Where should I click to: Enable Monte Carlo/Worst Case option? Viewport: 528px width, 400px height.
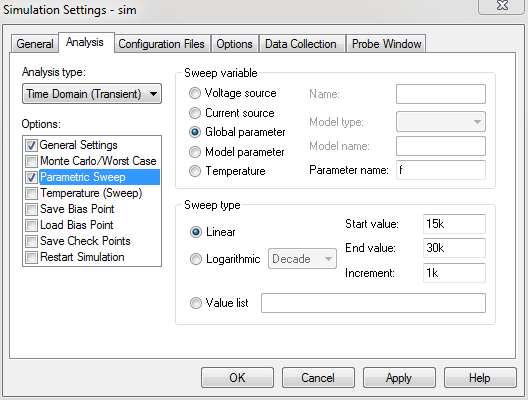31,161
